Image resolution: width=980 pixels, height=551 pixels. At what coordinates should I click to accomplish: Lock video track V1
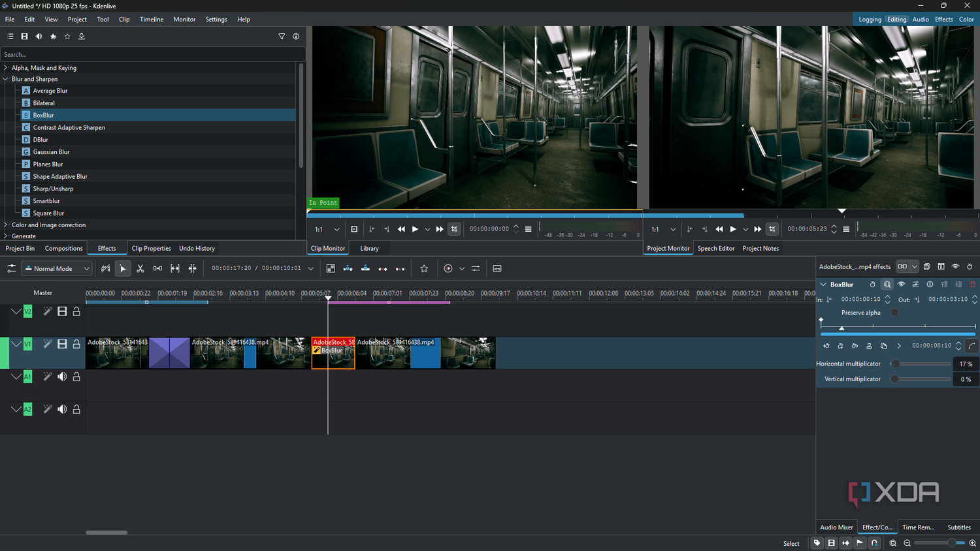pos(76,344)
